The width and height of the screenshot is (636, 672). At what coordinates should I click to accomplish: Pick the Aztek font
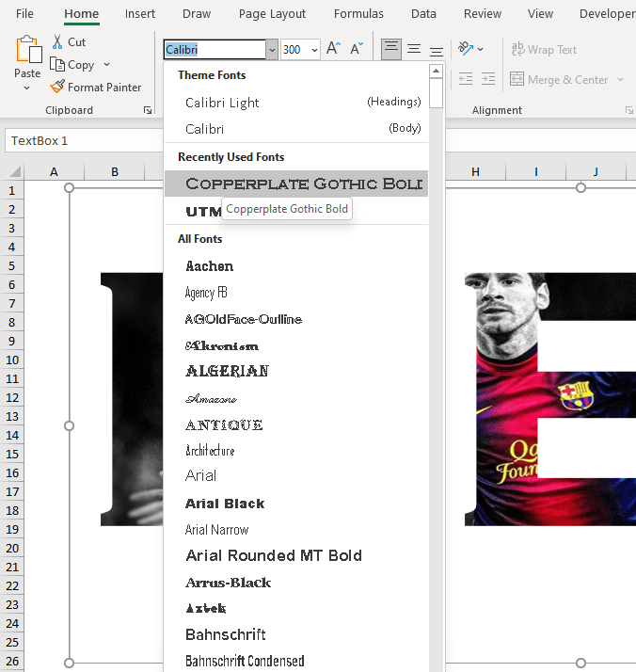coord(296,608)
